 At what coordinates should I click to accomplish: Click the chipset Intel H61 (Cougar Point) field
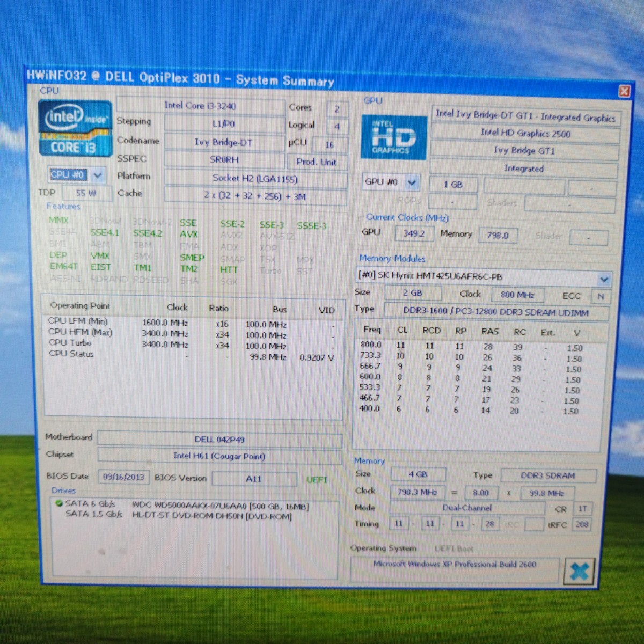point(219,456)
